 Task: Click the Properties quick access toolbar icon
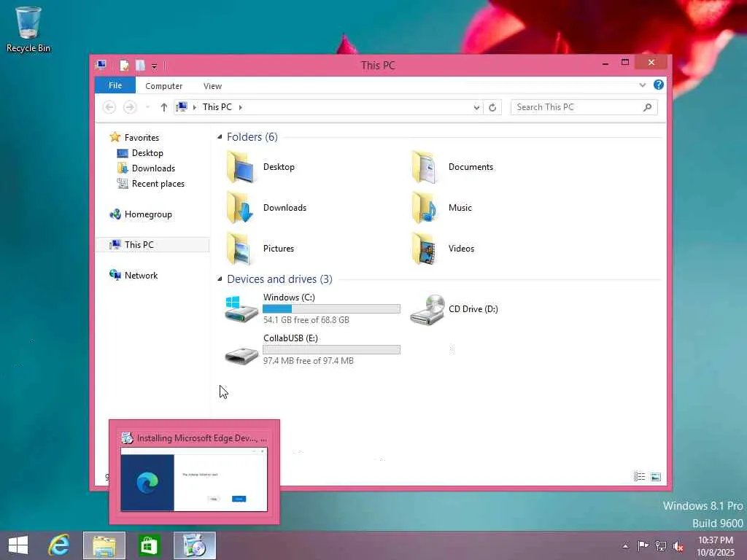click(124, 65)
